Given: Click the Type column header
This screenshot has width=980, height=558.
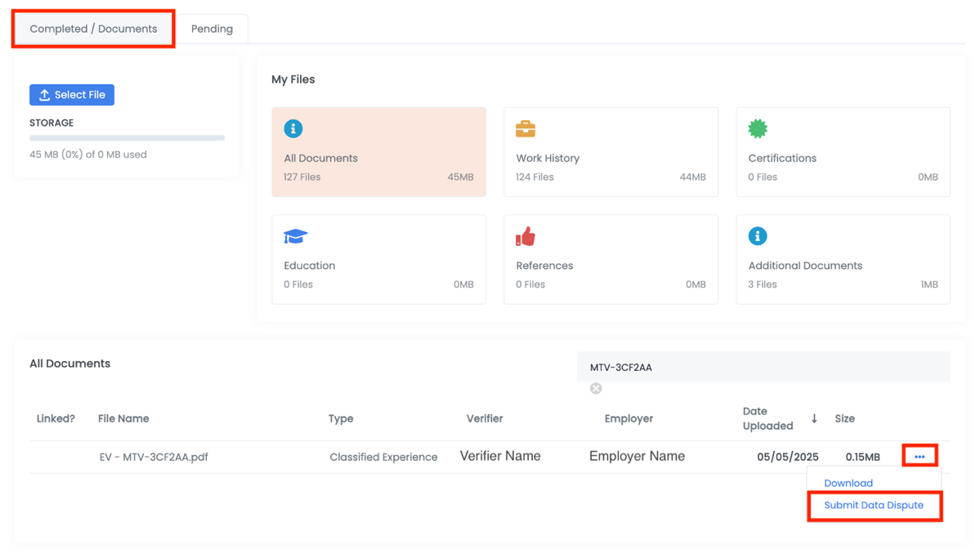Looking at the screenshot, I should click(341, 418).
